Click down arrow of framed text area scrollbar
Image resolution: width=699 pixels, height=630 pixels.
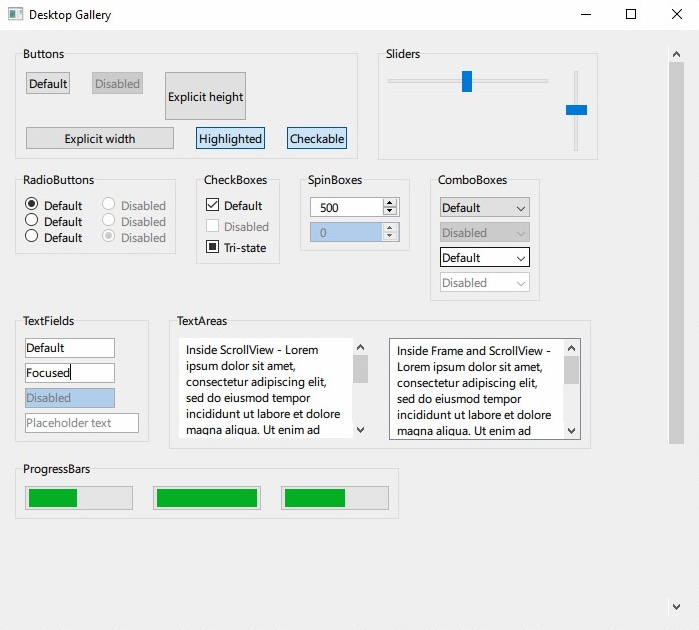(x=572, y=431)
